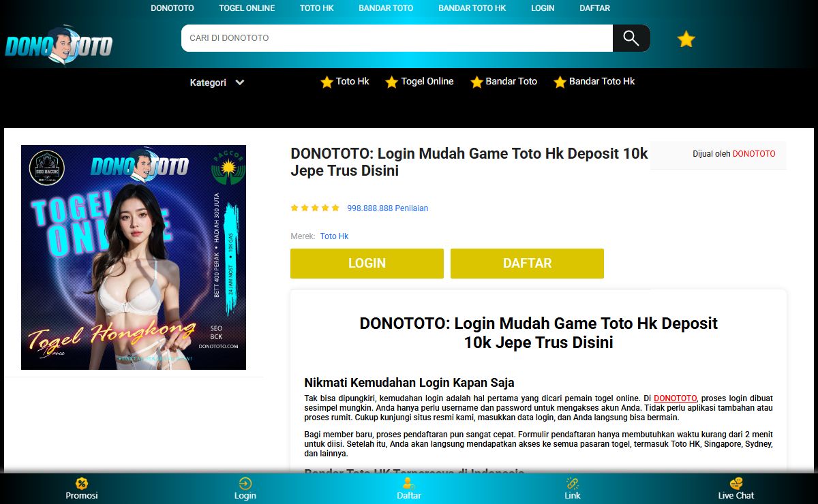818x504 pixels.
Task: Click the Nikmati Kemudahan Login Kapan Saja heading
Action: 409,383
